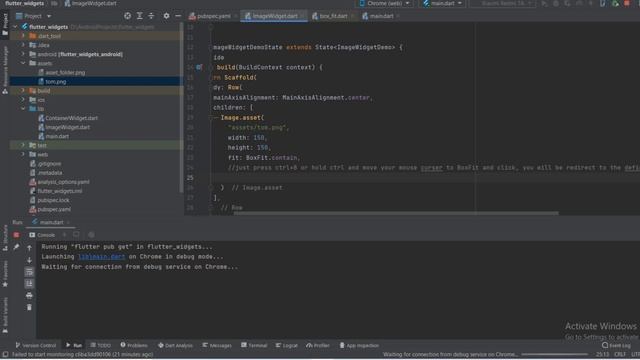The image size is (640, 360).
Task: Collapse the flutter_widgets root folder
Action: pos(16,27)
